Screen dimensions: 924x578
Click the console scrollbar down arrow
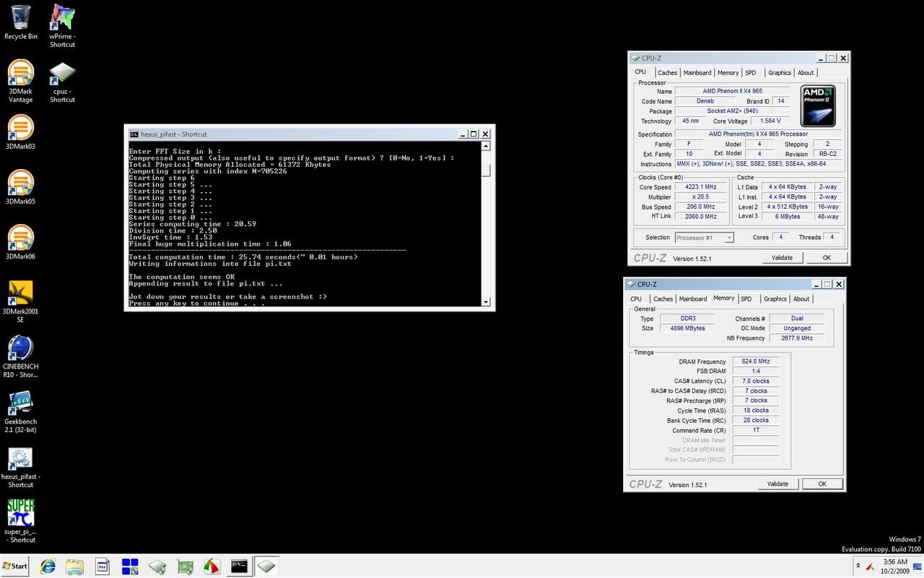pyautogui.click(x=486, y=302)
